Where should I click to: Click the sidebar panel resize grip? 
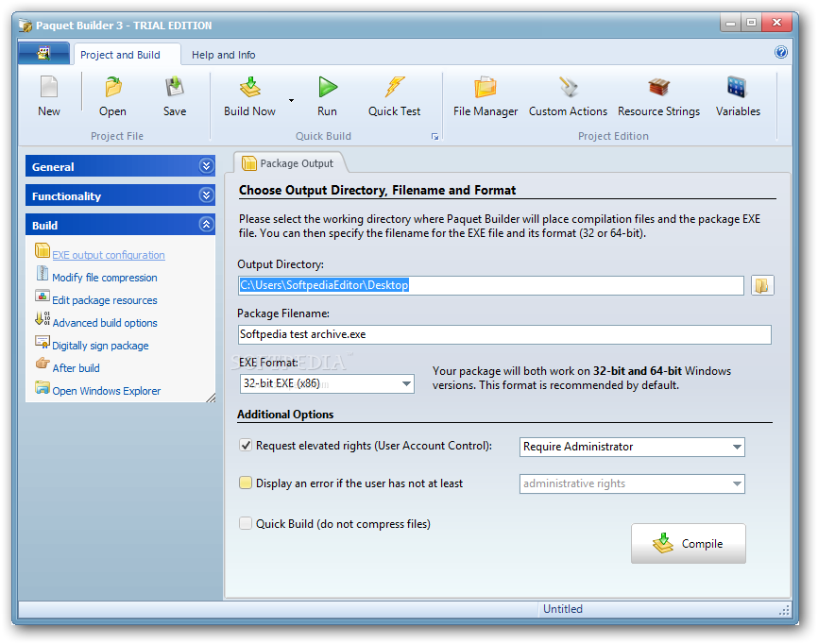click(x=211, y=398)
